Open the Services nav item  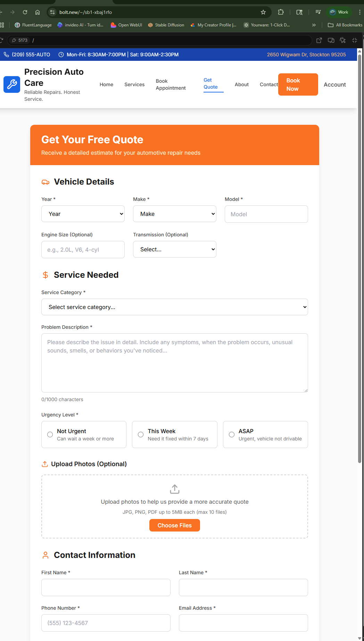(x=134, y=84)
